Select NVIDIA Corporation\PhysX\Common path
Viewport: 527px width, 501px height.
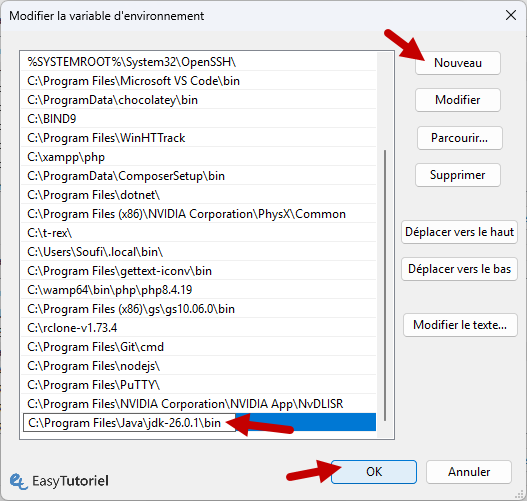click(199, 214)
